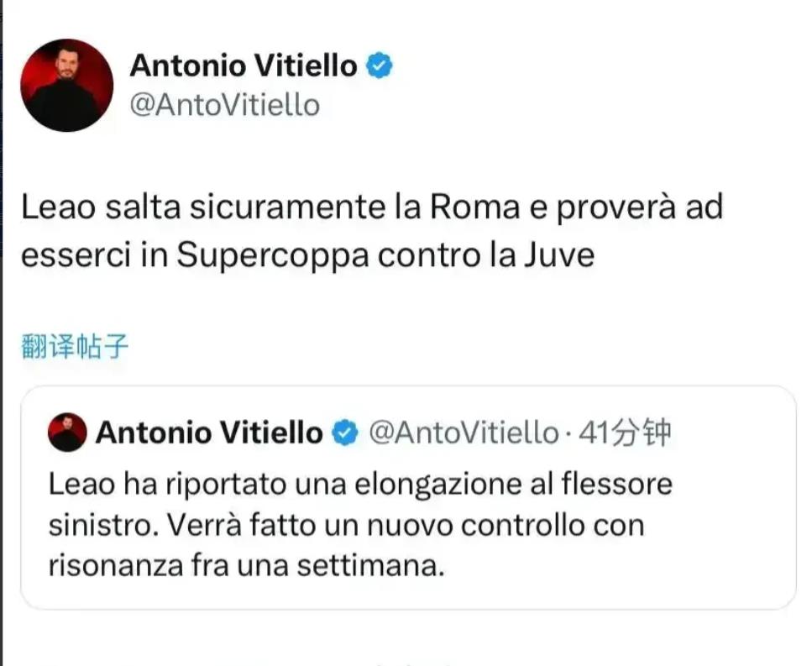Click the word sicuramente in main tweet
Image resolution: width=812 pixels, height=666 pixels.
287,207
